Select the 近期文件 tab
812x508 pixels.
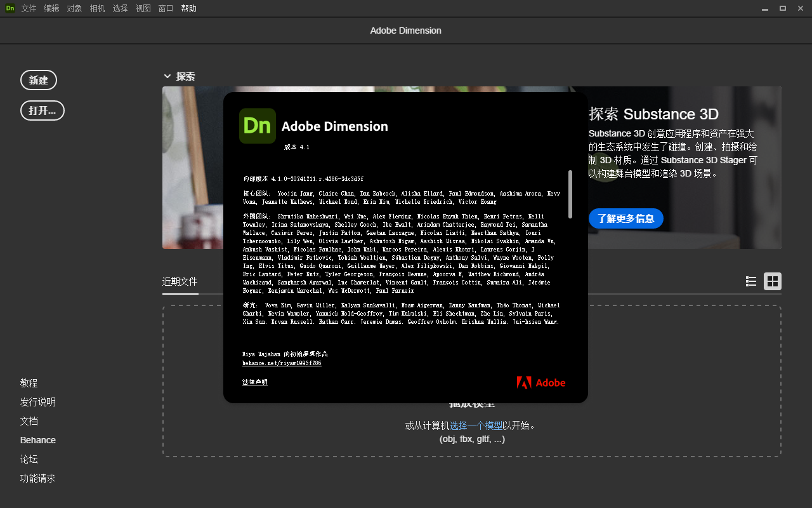(180, 281)
